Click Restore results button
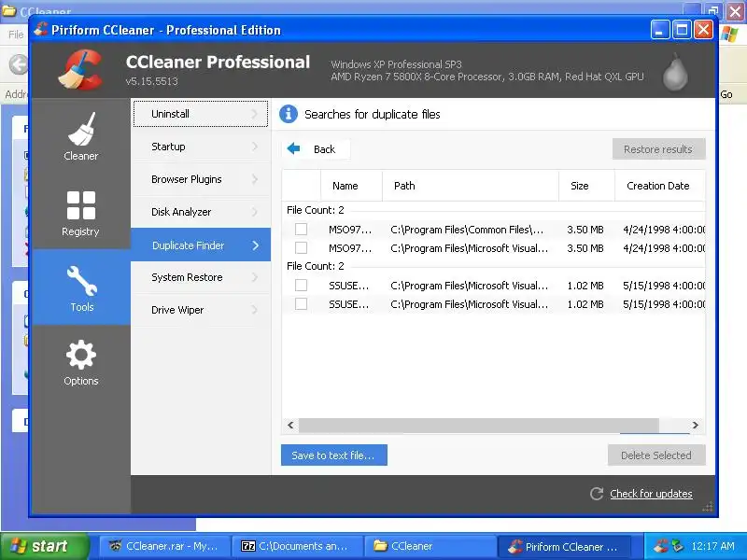 (x=658, y=149)
